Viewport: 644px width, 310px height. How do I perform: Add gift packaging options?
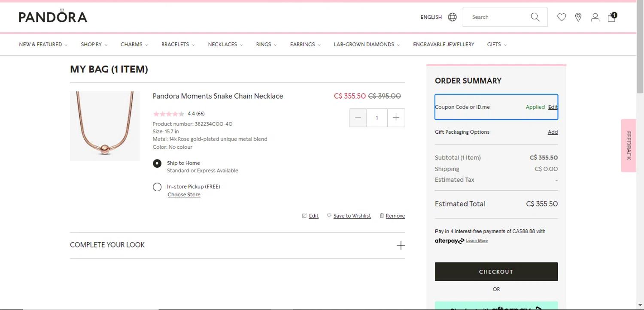click(553, 132)
